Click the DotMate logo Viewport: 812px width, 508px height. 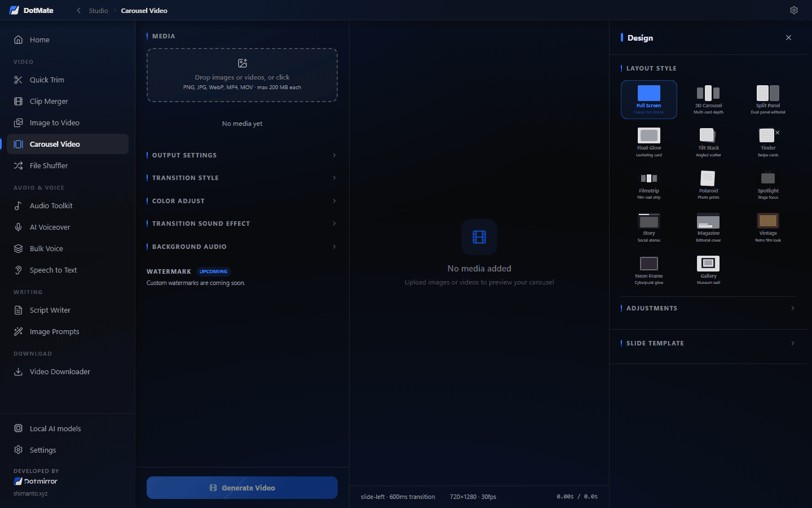coord(32,10)
